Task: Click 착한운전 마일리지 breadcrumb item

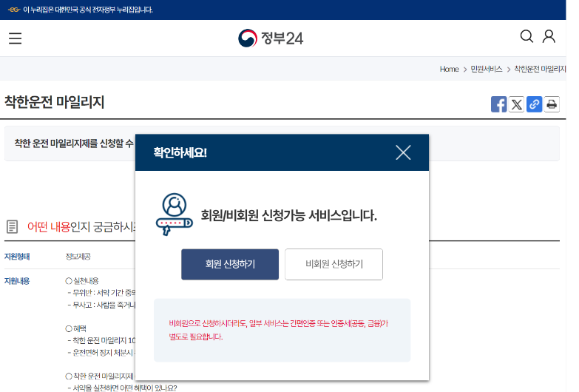Action: point(540,69)
